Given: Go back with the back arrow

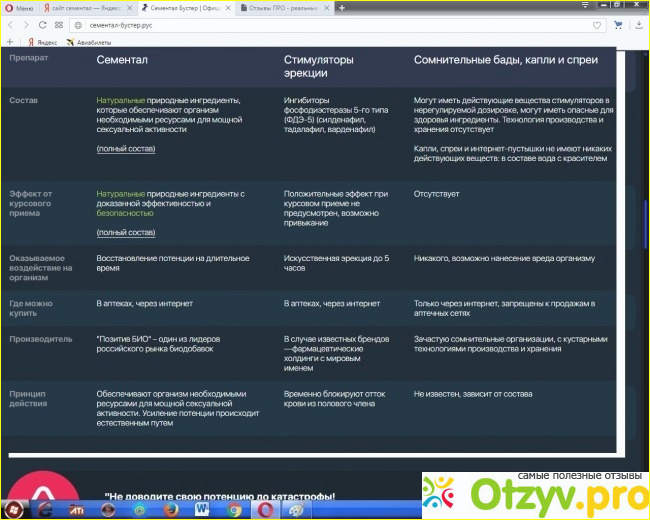Looking at the screenshot, I should pyautogui.click(x=11, y=24).
